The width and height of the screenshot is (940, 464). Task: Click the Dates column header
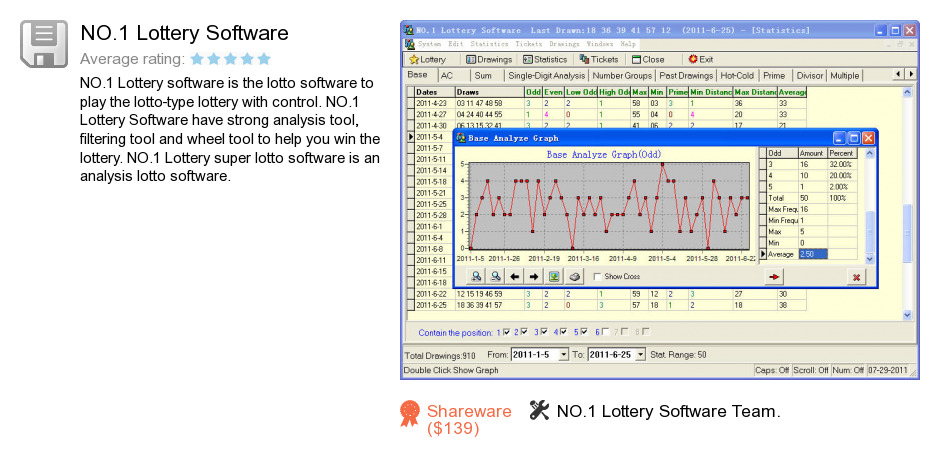click(435, 92)
